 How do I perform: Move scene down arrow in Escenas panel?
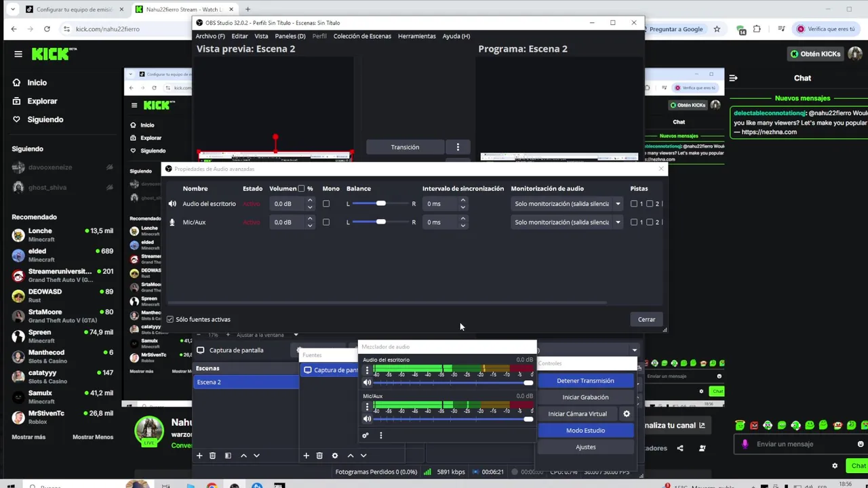tap(256, 455)
